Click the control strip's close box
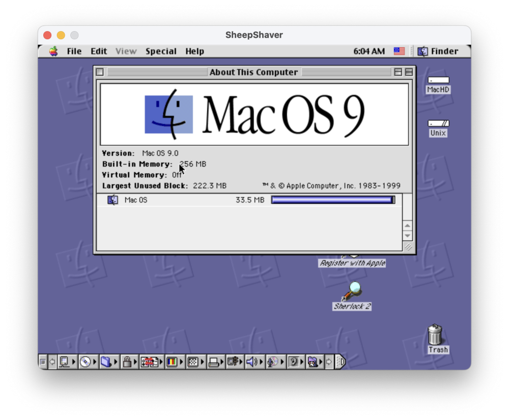This screenshot has width=509, height=420. [43, 361]
